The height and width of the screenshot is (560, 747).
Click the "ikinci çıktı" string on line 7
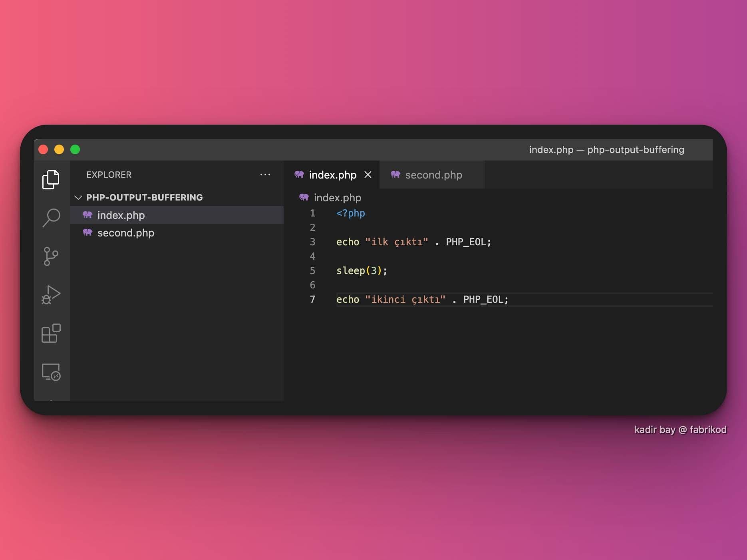405,300
